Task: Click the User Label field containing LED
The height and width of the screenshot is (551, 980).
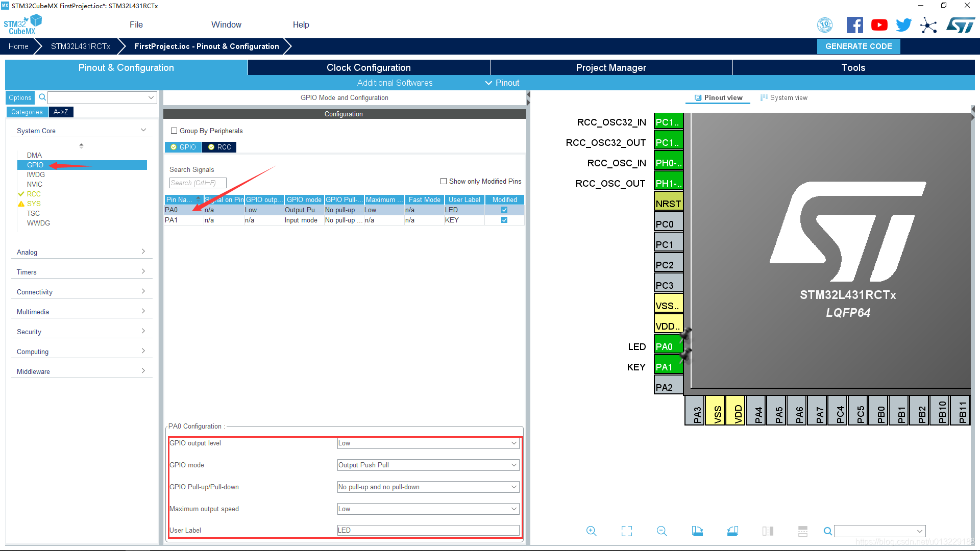Action: tap(428, 530)
